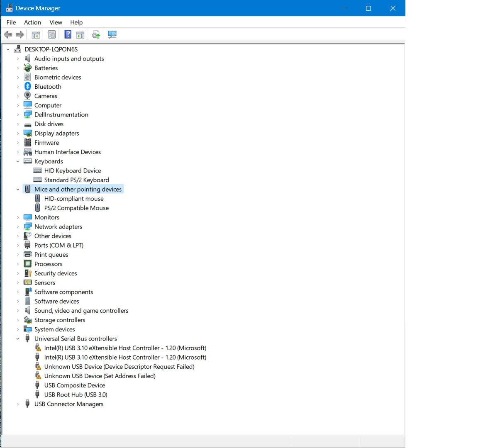The height and width of the screenshot is (448, 478).
Task: Select PS/2 Compatible Mouse
Action: 76,208
